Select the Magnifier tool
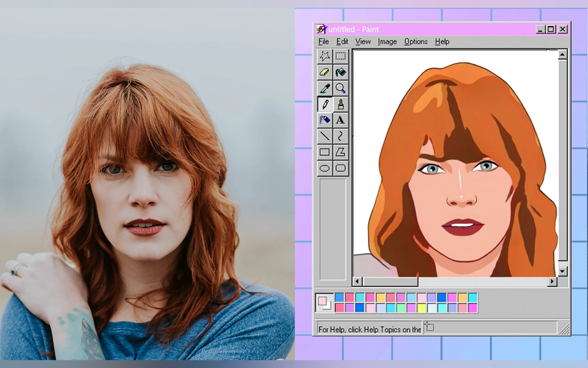Viewport: 588px width, 368px height. 341,88
